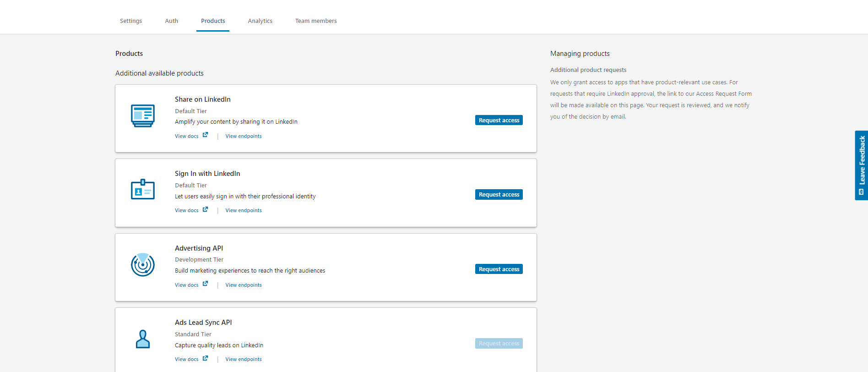Screen dimensions: 868x372
Task: View endpoints for Share on LinkedIn
Action: click(244, 136)
